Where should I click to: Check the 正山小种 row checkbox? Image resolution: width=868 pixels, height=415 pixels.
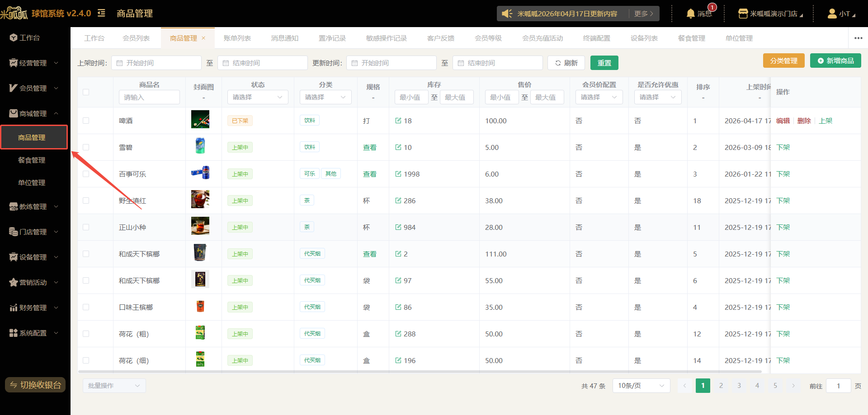tap(86, 227)
